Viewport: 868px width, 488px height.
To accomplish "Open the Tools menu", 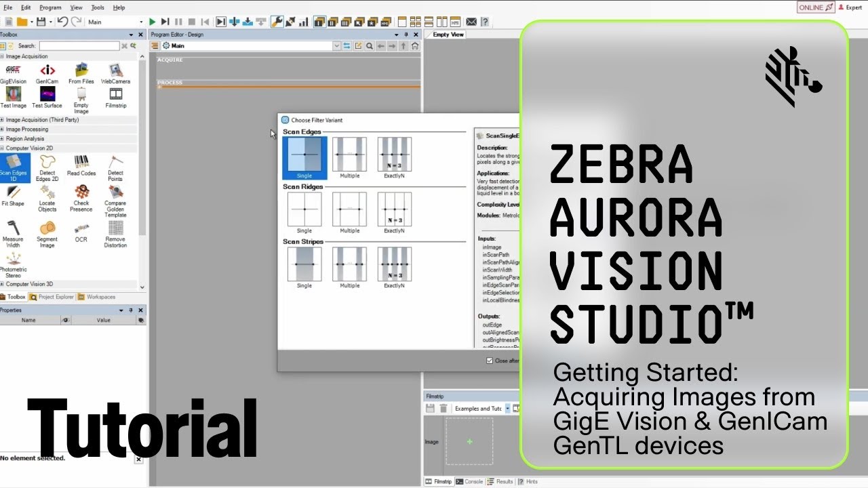I will point(98,7).
